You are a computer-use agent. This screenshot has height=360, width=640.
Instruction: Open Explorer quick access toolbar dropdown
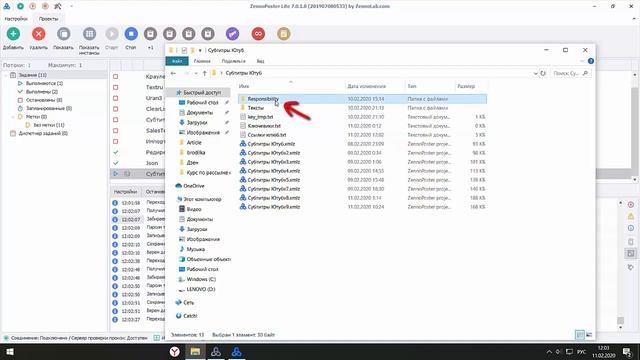200,50
